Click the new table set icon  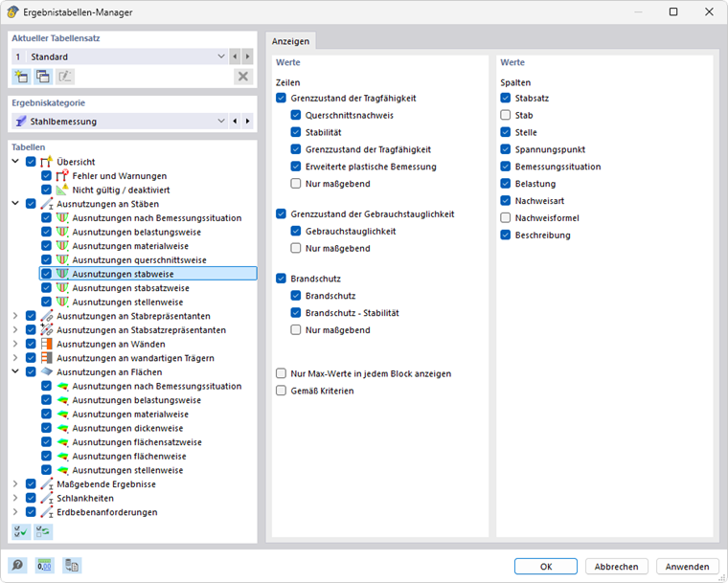point(22,77)
